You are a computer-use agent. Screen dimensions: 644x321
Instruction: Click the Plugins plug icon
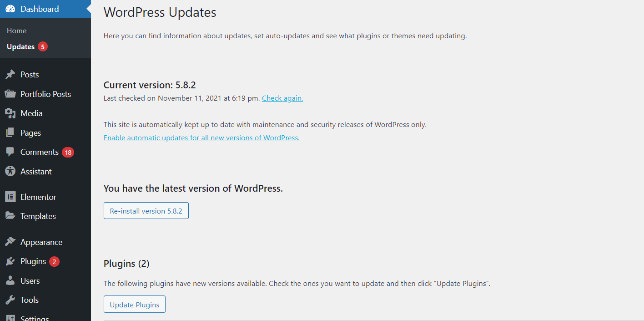coord(10,261)
